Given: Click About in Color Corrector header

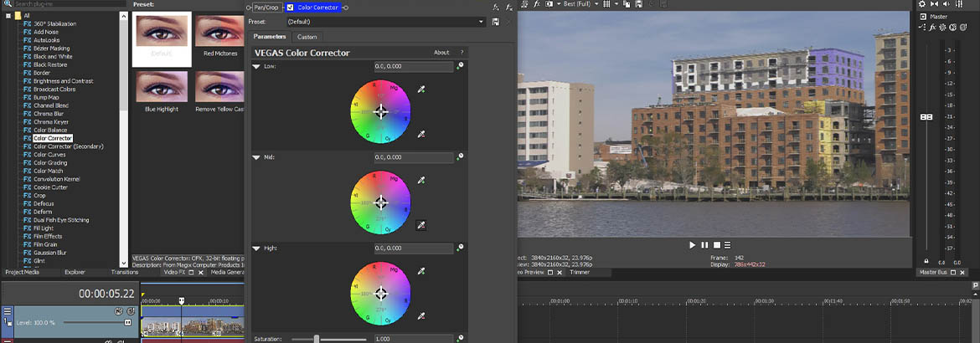Looking at the screenshot, I should click(441, 53).
